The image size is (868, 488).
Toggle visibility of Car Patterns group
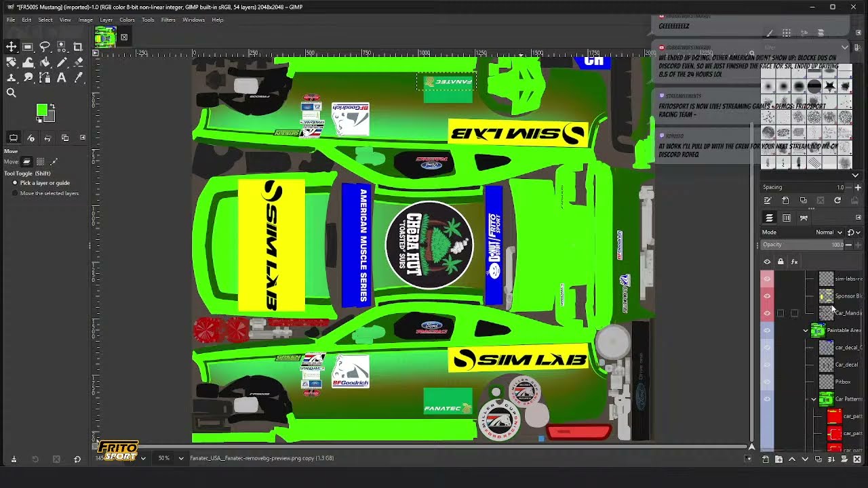767,399
